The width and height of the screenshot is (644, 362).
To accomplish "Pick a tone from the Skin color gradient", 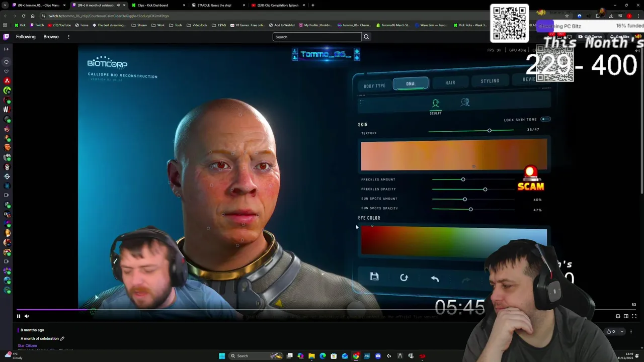I will 454,156.
